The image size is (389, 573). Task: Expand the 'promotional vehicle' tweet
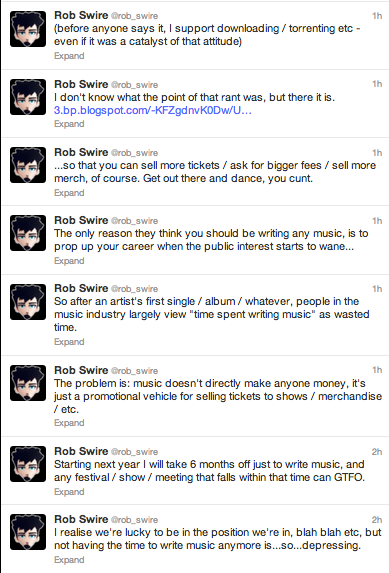pos(69,423)
